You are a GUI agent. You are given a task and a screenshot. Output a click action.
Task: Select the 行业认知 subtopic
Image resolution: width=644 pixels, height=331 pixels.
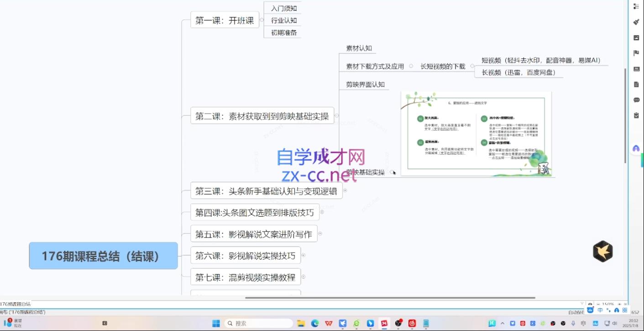[x=284, y=20]
